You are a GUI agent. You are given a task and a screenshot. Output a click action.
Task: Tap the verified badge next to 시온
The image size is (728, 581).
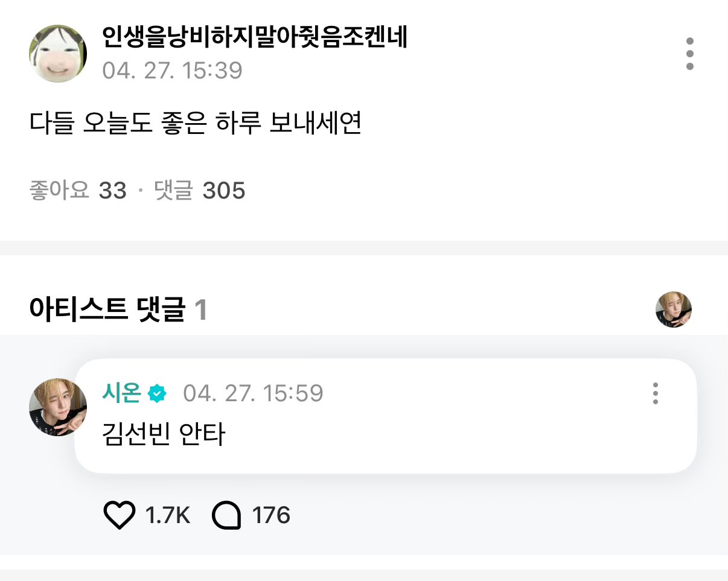(x=157, y=393)
